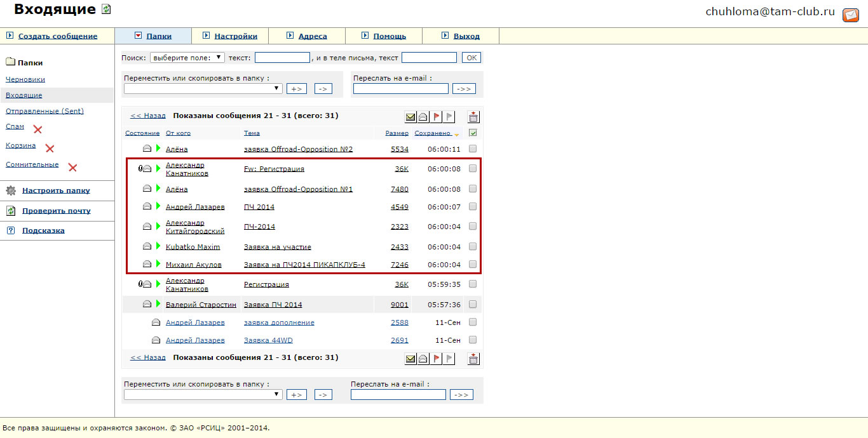Toggle the select-all checkbox in the table header
Screen dimensions: 868x438
tap(472, 133)
